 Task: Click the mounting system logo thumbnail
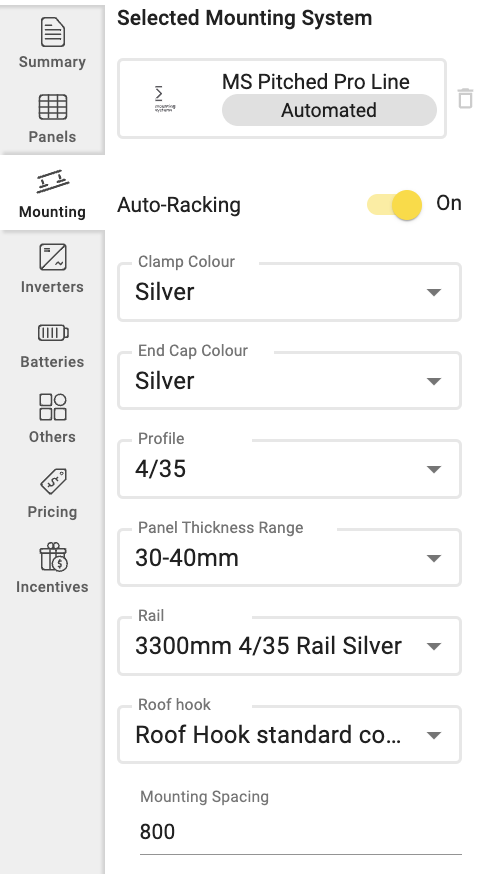click(164, 99)
